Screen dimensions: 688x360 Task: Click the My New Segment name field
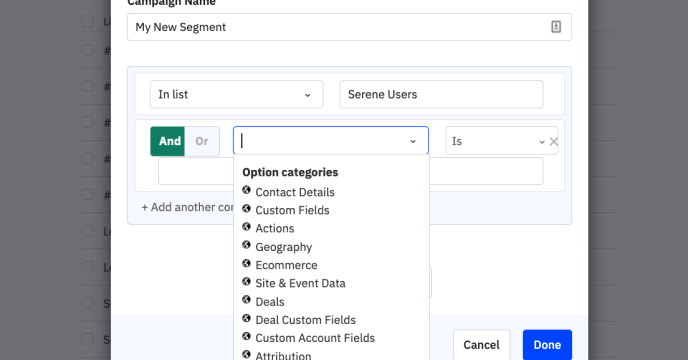(349, 27)
